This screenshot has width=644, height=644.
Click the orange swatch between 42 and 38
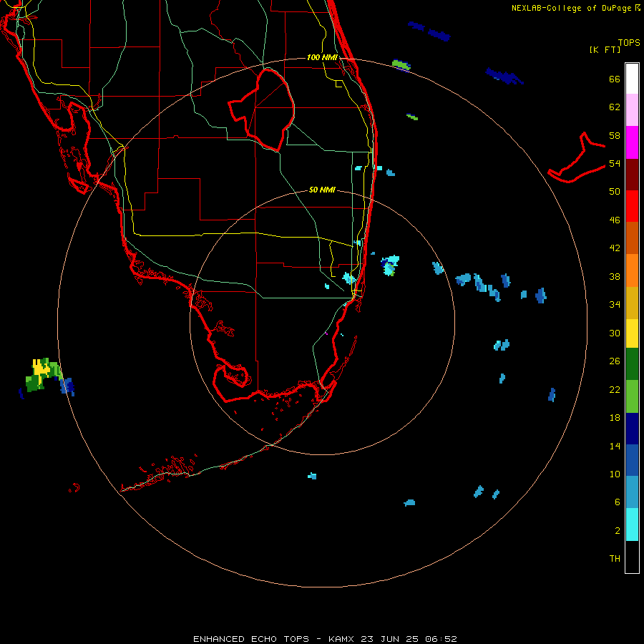pyautogui.click(x=632, y=270)
